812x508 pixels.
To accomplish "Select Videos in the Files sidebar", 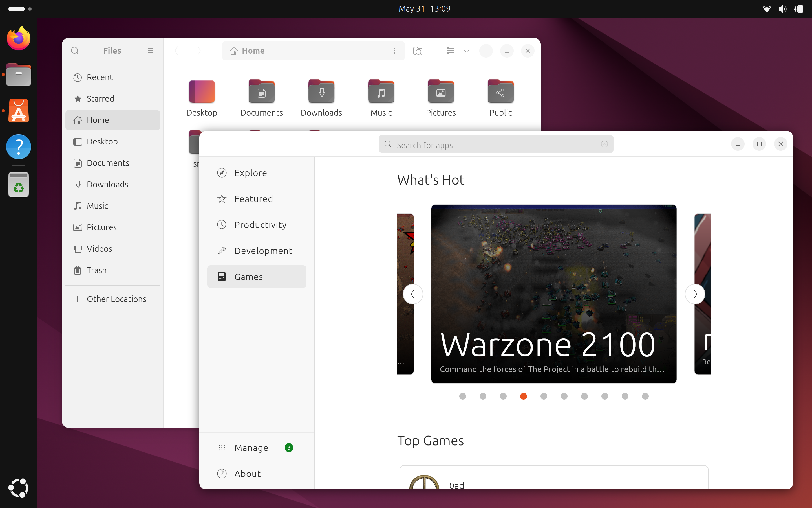I will point(113,249).
